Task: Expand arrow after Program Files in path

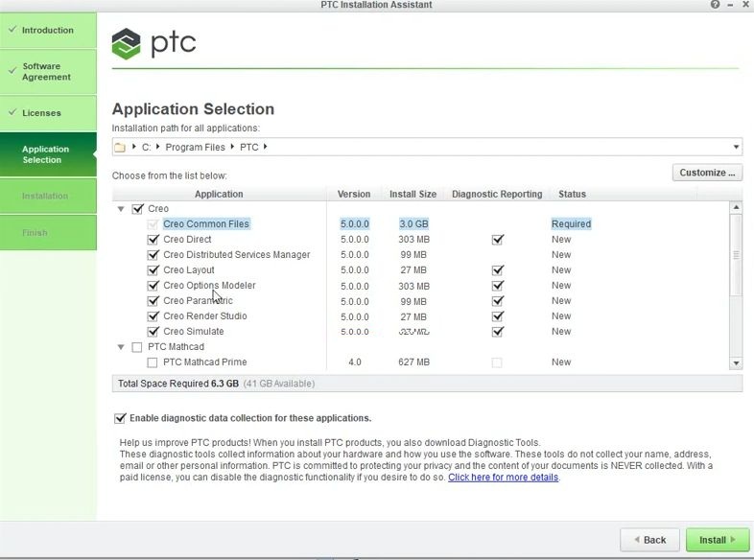Action: 232,147
